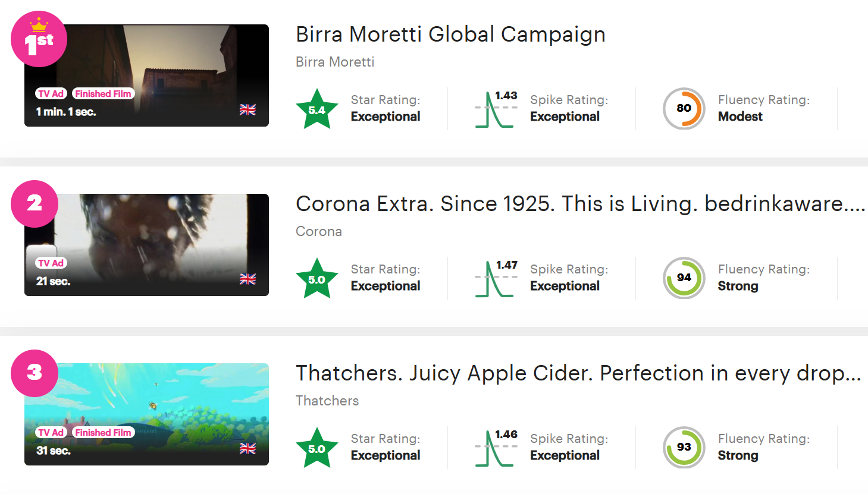
Task: Click the pink number 2 rank badge
Action: pos(35,203)
